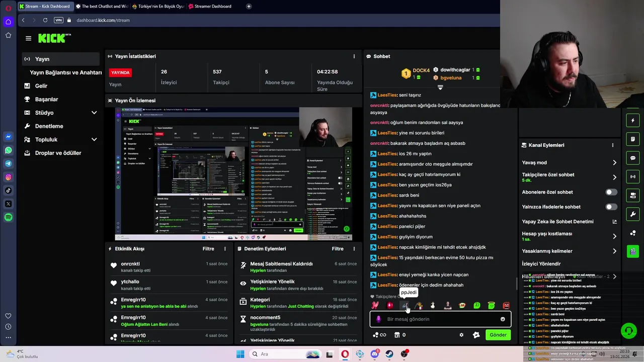
Task: Click the dashboard.kick.com address bar
Action: (103, 20)
